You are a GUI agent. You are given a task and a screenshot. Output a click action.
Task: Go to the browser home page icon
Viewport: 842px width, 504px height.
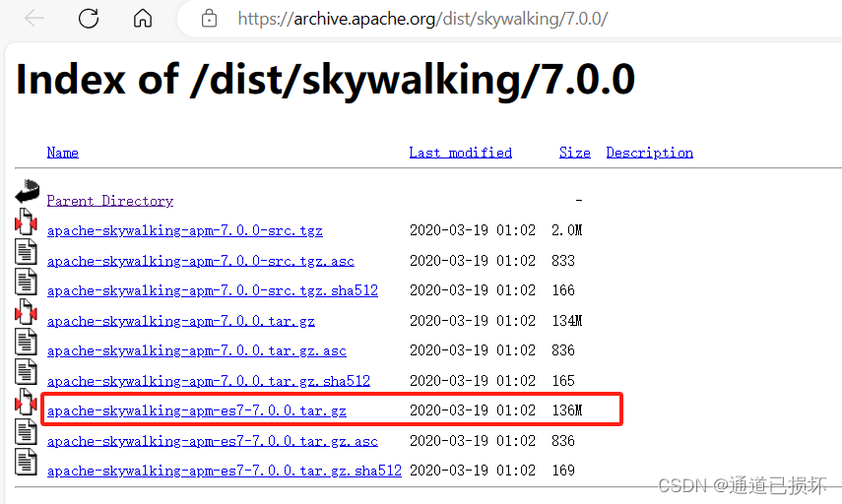click(143, 19)
